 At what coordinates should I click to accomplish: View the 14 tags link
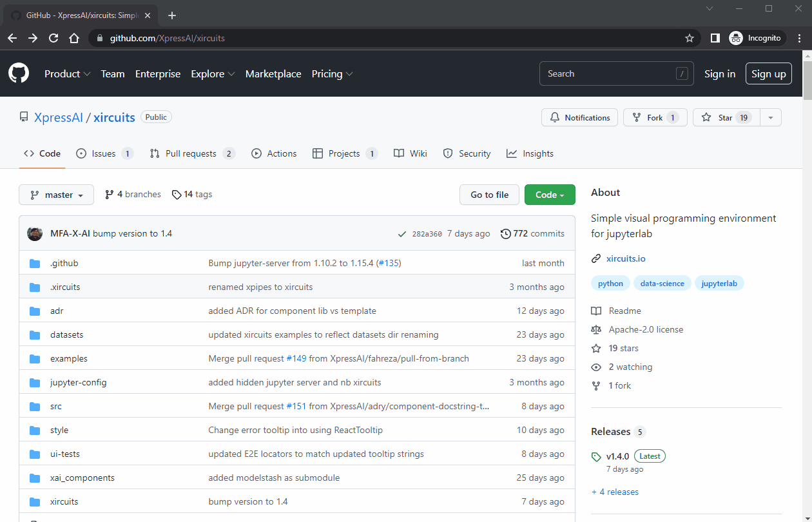[x=192, y=194]
